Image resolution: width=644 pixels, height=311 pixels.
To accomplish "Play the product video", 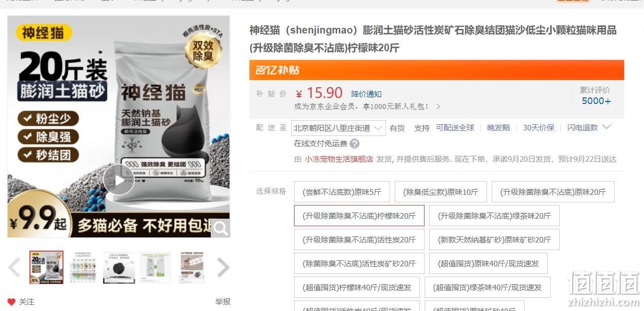I will [119, 180].
